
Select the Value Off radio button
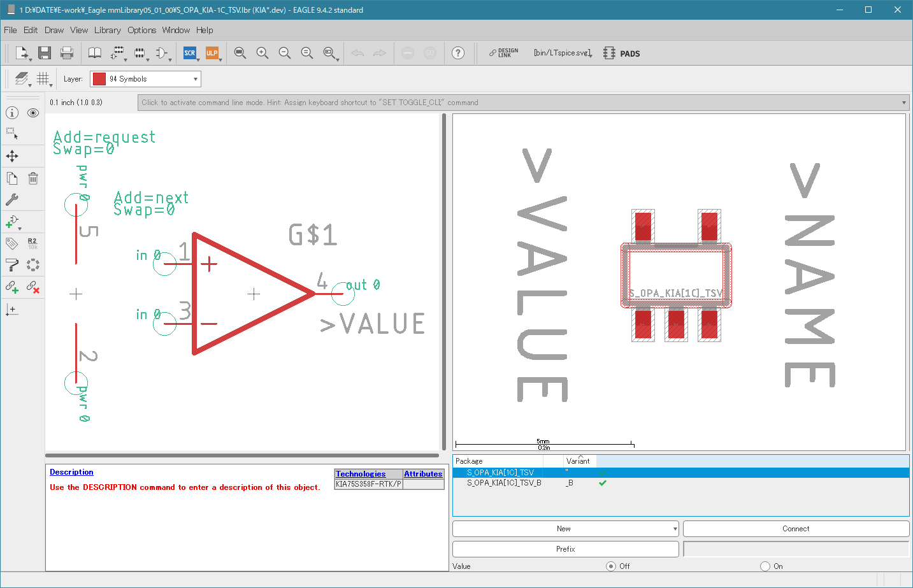coord(611,566)
